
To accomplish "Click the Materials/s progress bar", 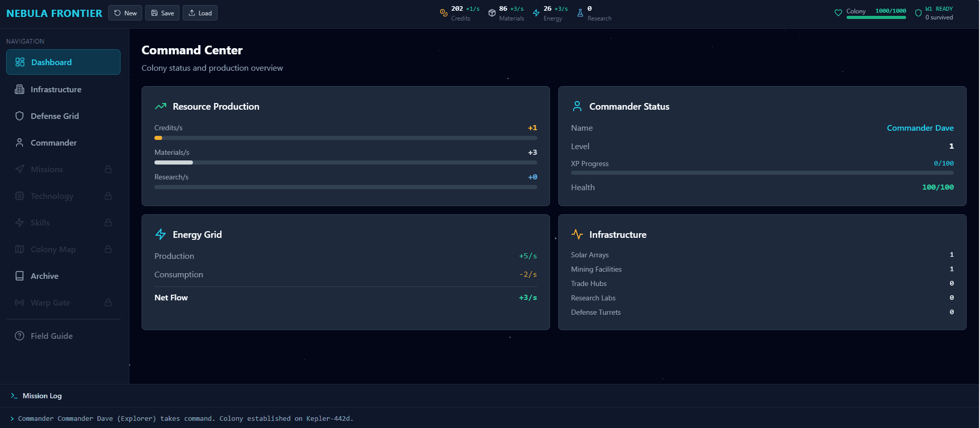I will tap(346, 162).
